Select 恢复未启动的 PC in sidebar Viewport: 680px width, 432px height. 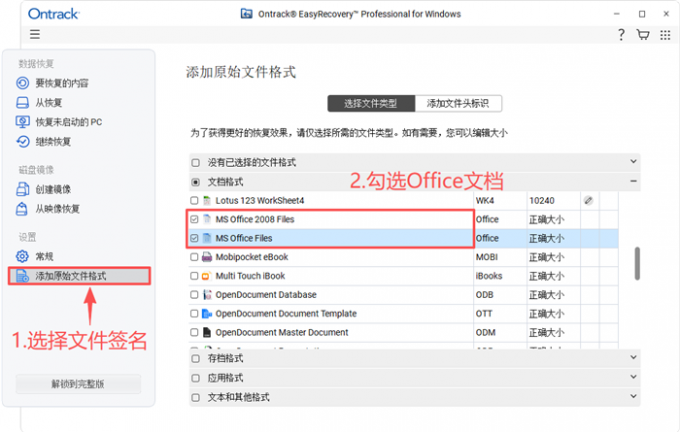pos(69,122)
